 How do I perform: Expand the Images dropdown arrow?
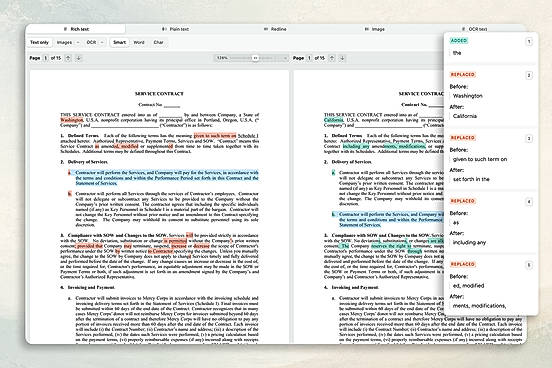(78, 42)
